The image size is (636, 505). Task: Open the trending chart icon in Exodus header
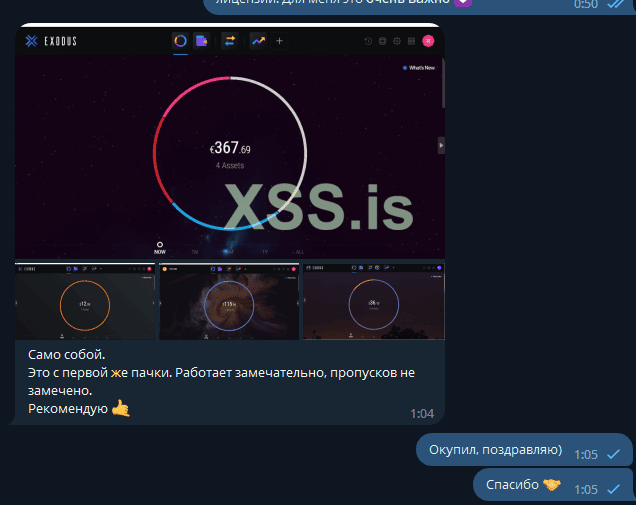tap(258, 41)
